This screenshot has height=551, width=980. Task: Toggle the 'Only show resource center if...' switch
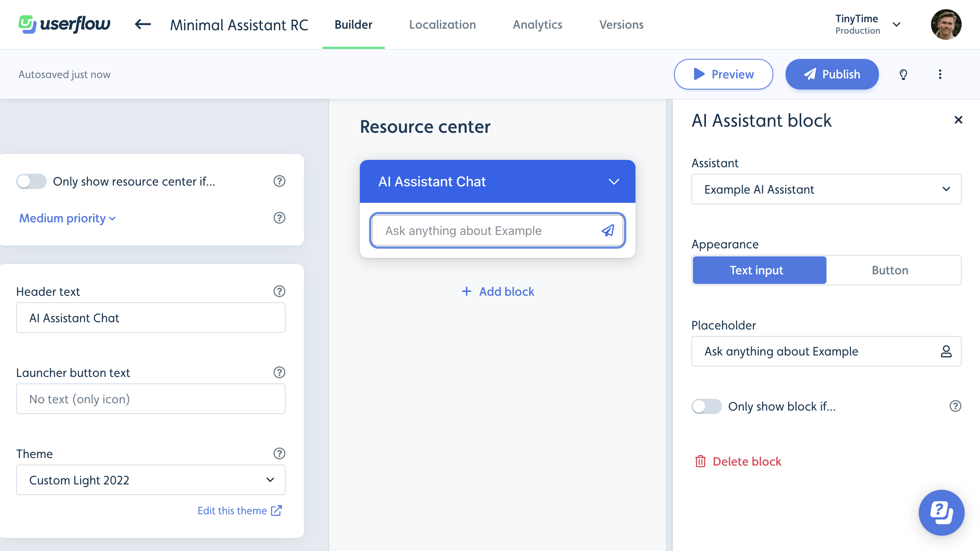(x=31, y=181)
